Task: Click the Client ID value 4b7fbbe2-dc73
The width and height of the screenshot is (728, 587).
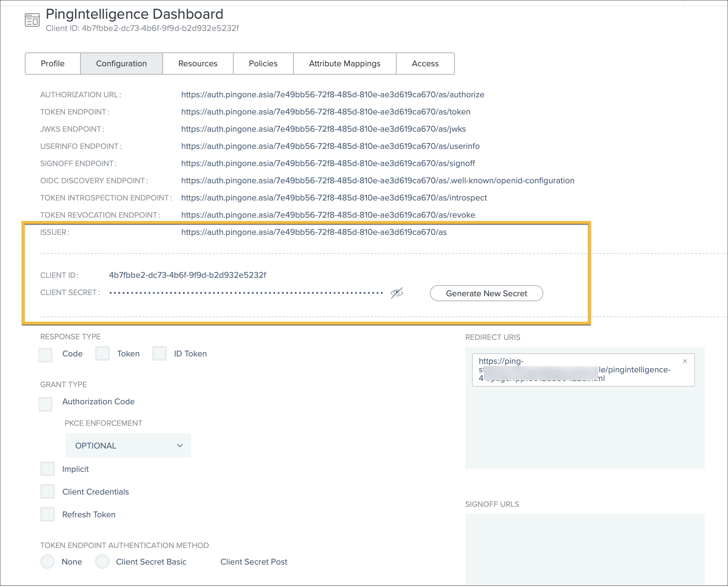Action: [187, 275]
